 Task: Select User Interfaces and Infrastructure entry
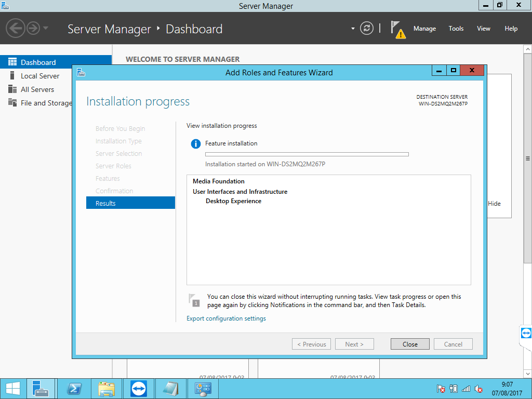(240, 192)
